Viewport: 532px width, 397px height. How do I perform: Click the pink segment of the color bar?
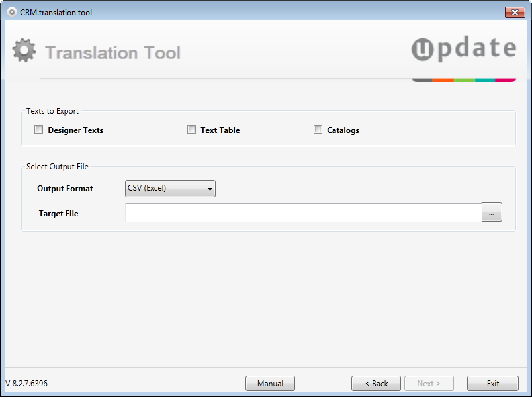(506, 81)
